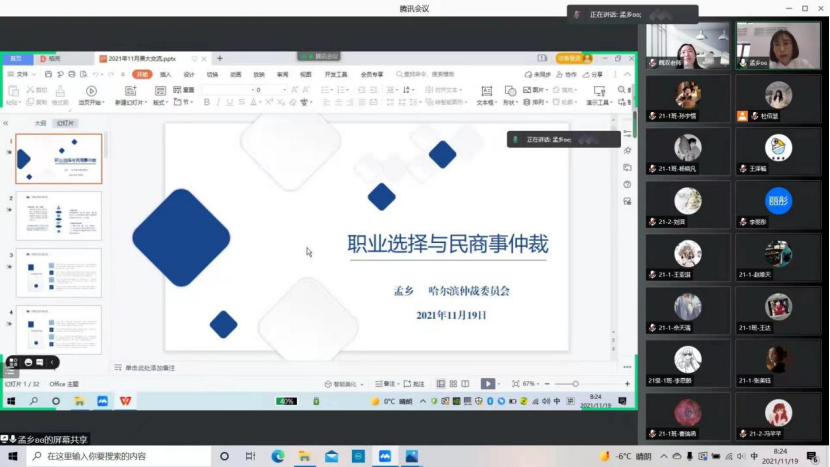Open WPS Office from the shared taskbar
Image resolution: width=830 pixels, height=467 pixels.
[126, 401]
